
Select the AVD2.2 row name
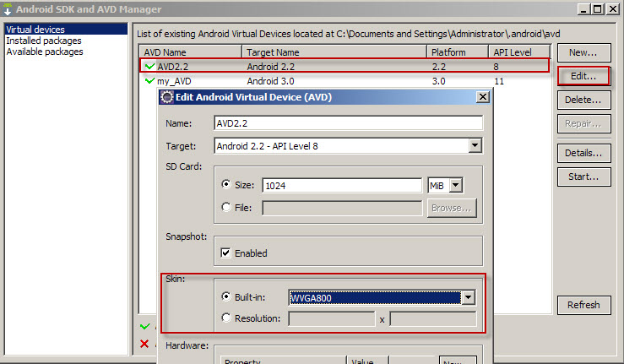(x=173, y=67)
